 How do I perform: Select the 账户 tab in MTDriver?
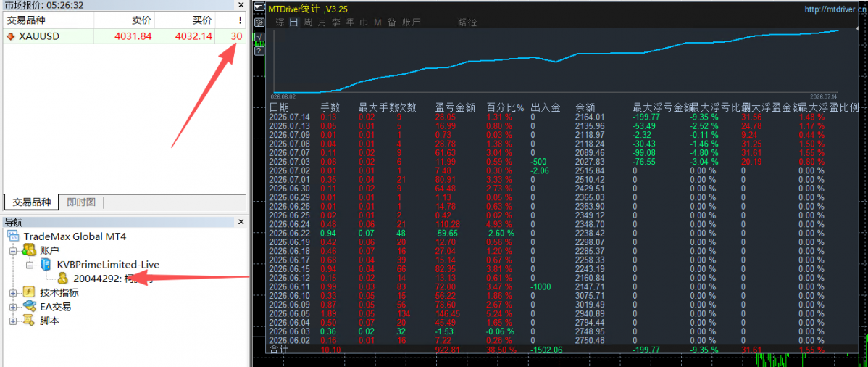[x=412, y=22]
